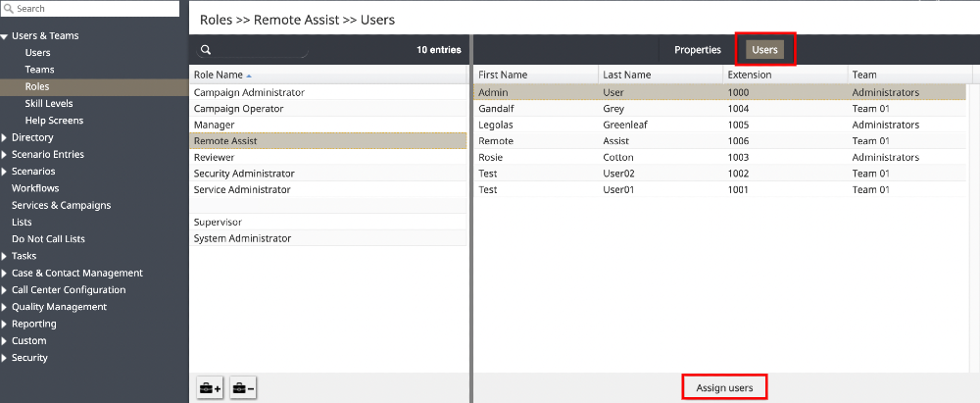980x403 pixels.
Task: Click the Assign users button
Action: coord(724,388)
